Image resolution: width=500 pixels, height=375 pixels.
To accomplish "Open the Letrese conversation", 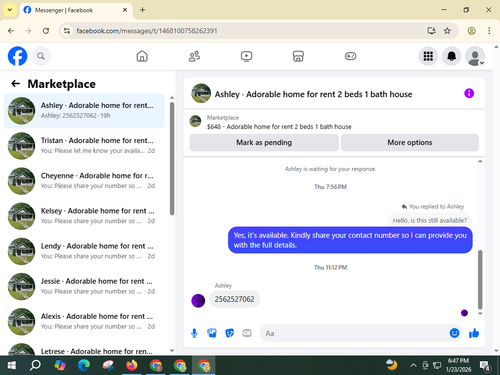I will [84, 349].
